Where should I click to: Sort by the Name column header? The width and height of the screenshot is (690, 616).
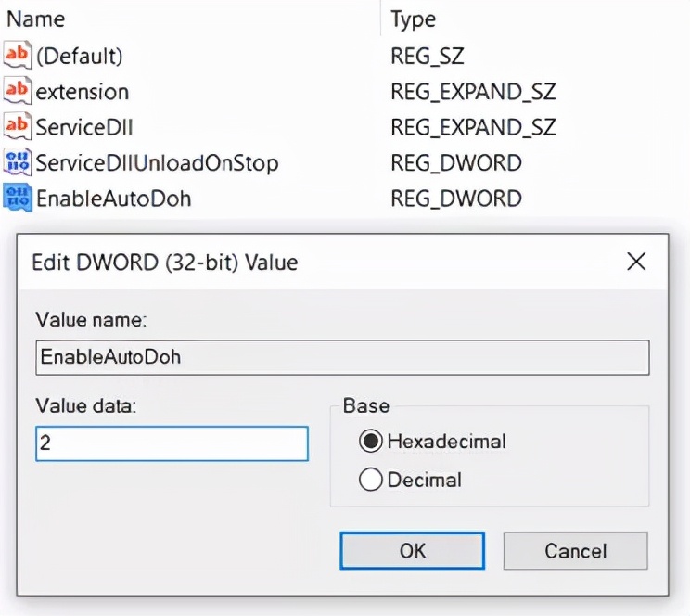pyautogui.click(x=35, y=19)
